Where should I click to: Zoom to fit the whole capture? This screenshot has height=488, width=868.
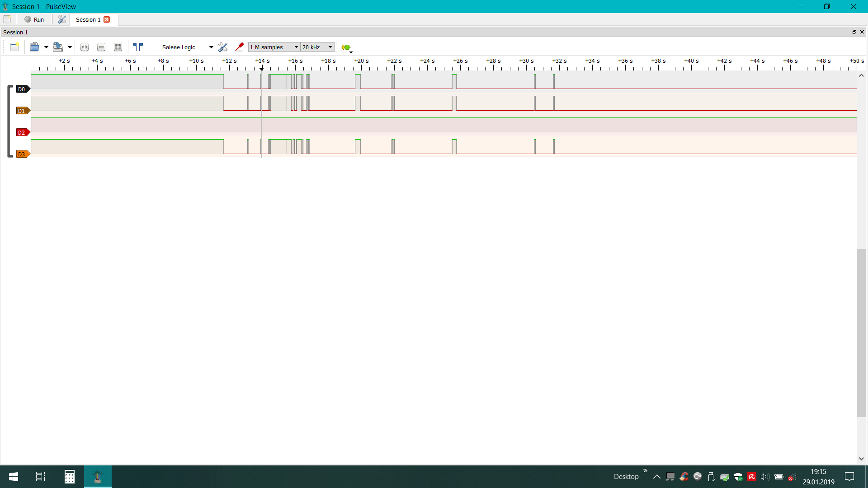click(118, 47)
